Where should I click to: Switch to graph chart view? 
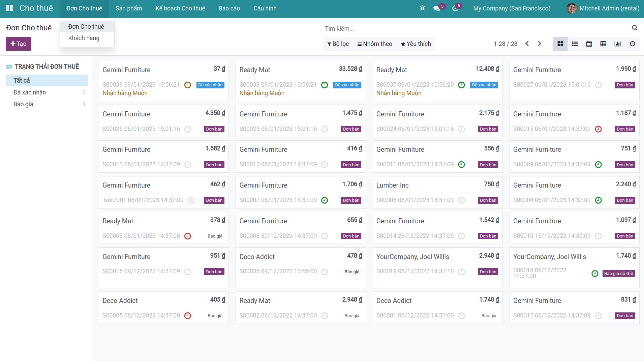click(x=618, y=44)
